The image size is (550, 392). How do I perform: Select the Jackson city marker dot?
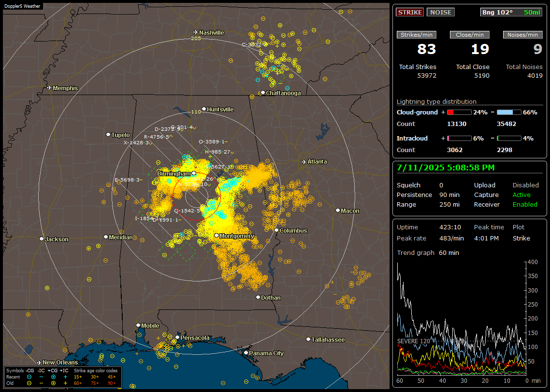coord(42,239)
